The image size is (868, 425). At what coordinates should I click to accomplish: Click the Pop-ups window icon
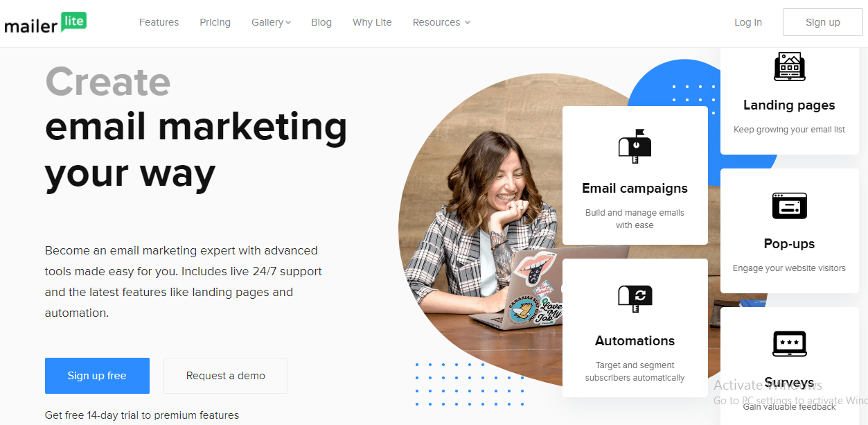(x=789, y=205)
